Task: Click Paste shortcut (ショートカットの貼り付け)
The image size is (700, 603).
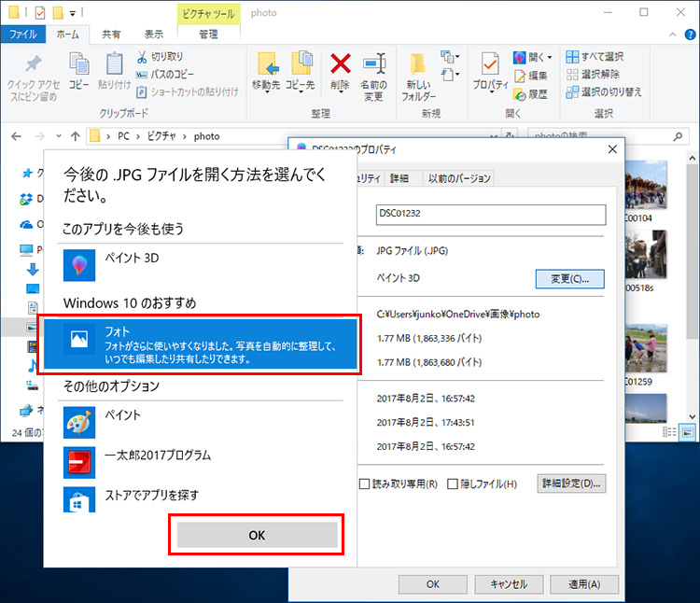Action: 188,92
